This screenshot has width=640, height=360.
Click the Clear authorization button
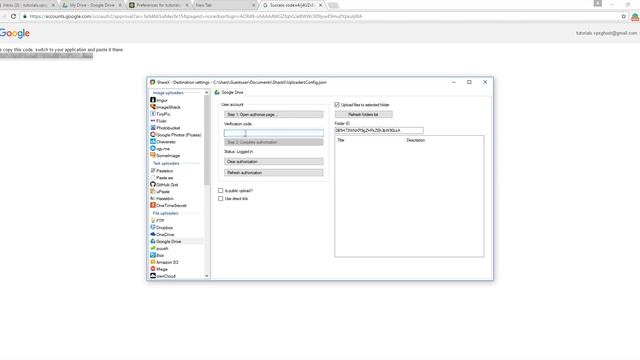[x=273, y=162]
